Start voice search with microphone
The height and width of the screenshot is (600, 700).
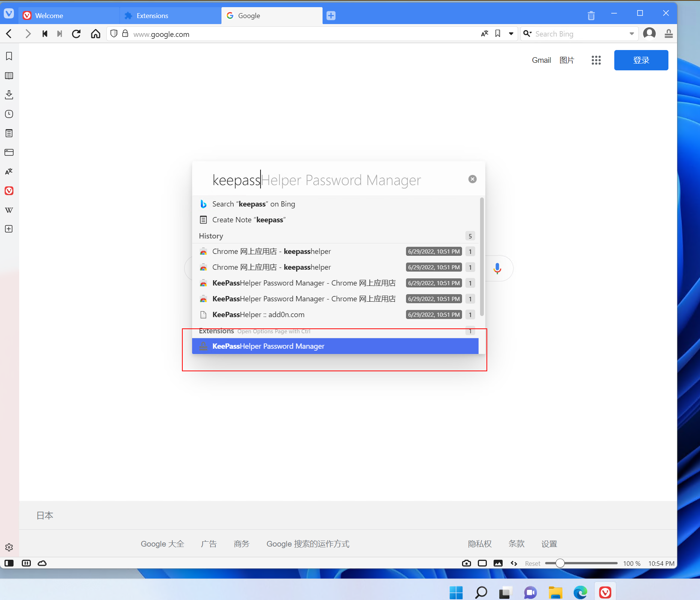pyautogui.click(x=497, y=268)
